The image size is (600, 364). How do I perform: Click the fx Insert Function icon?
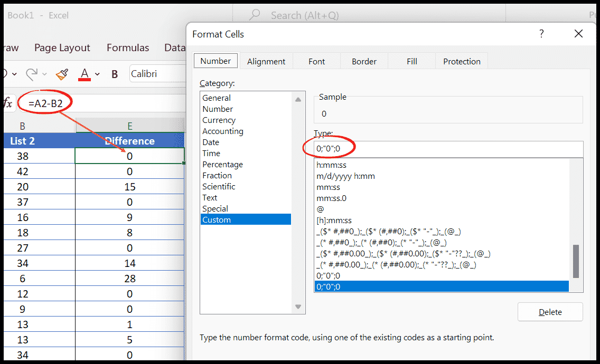[x=7, y=103]
